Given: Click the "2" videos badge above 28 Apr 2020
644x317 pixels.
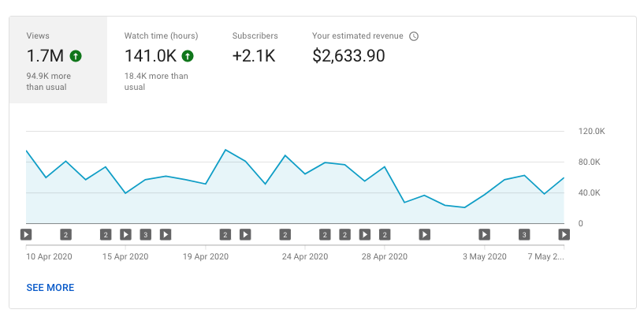Looking at the screenshot, I should point(385,234).
